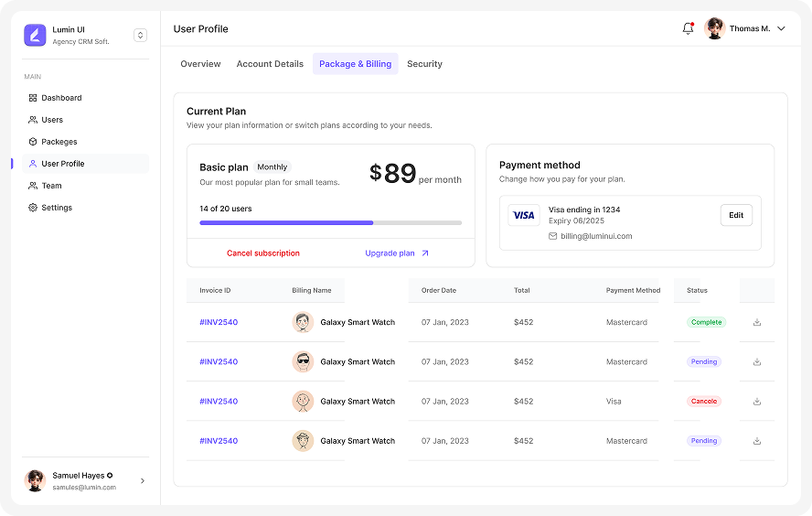This screenshot has height=516, width=812.
Task: Expand the Samuel Hayes profile chevron
Action: (x=143, y=481)
